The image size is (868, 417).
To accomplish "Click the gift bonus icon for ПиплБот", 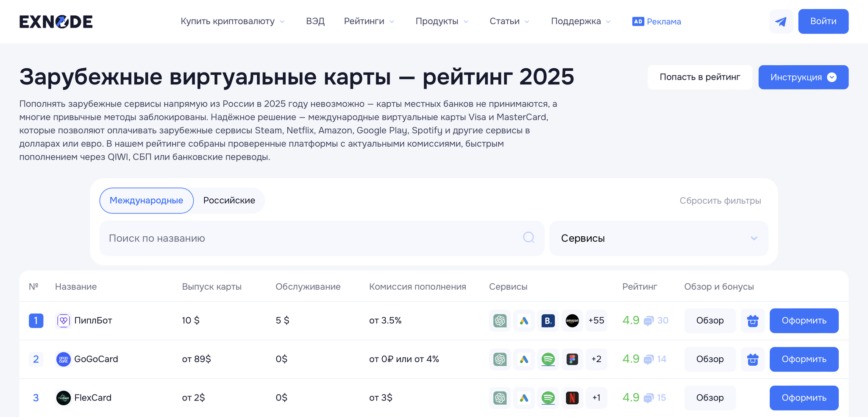I will coord(752,321).
